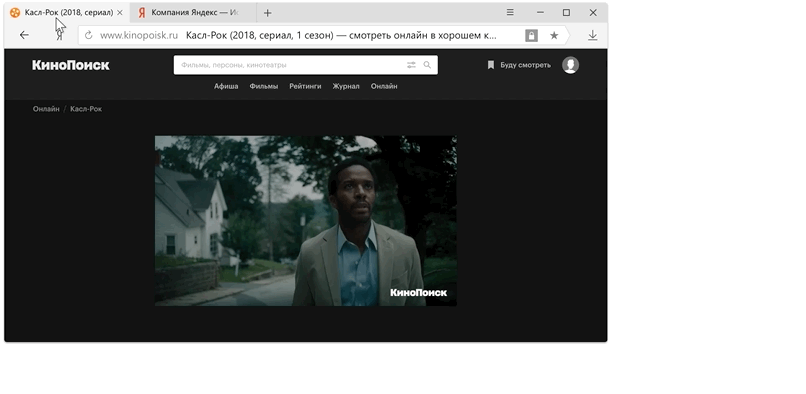The width and height of the screenshot is (806, 394).
Task: Open the Журнал menu item
Action: coord(346,86)
